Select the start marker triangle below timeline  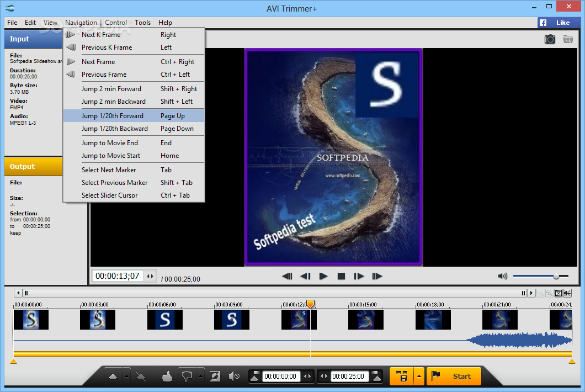coord(13,361)
